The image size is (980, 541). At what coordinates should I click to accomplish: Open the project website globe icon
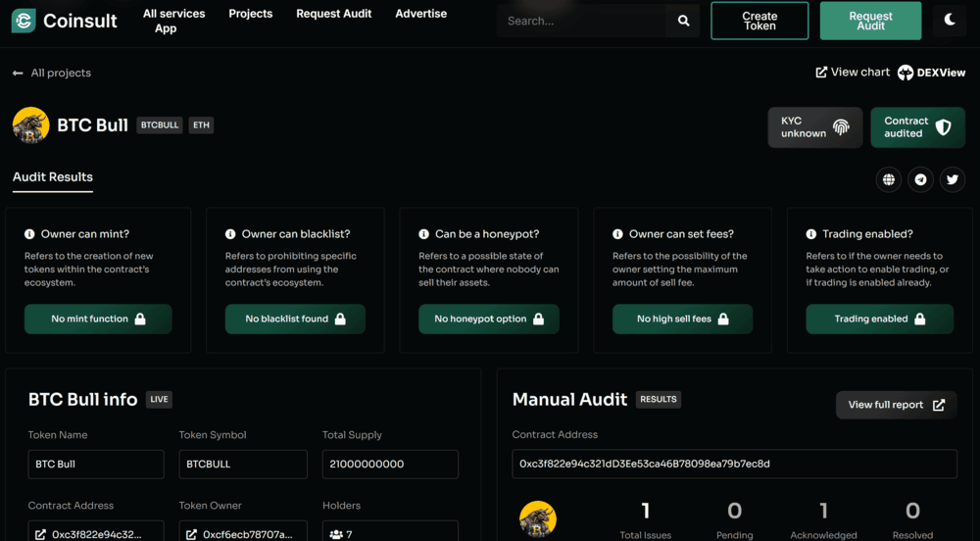pyautogui.click(x=888, y=180)
